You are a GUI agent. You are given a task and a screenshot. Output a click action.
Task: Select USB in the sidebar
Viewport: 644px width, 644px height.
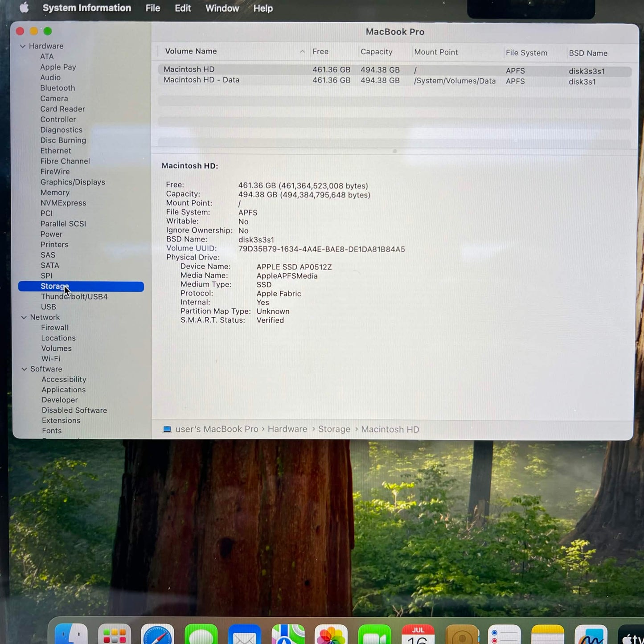pos(48,307)
